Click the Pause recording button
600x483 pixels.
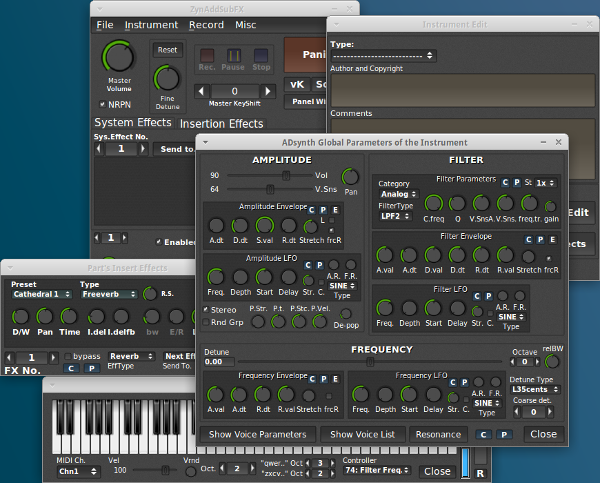click(233, 56)
